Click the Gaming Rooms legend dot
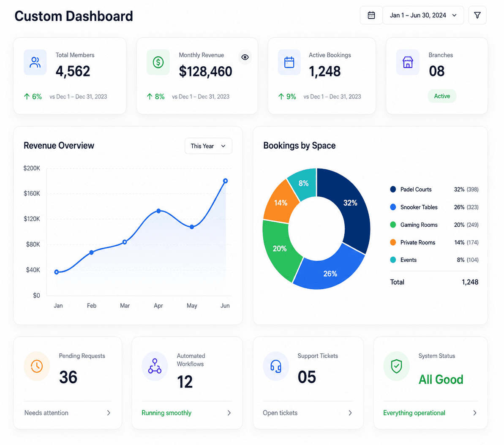 393,225
